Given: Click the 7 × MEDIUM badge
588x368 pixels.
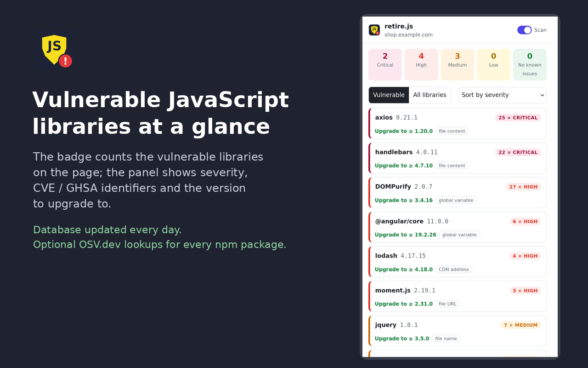Looking at the screenshot, I should click(520, 325).
